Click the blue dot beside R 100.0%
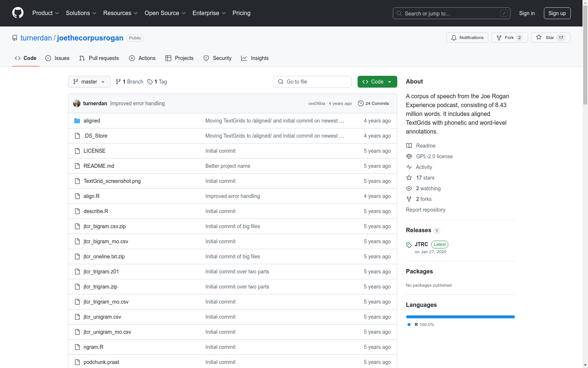 pyautogui.click(x=409, y=325)
